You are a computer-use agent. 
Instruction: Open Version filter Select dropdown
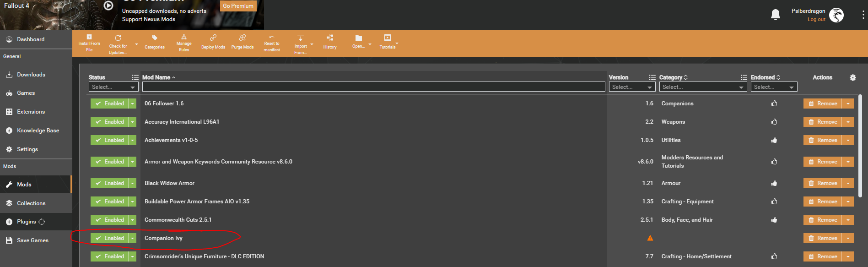(x=632, y=87)
